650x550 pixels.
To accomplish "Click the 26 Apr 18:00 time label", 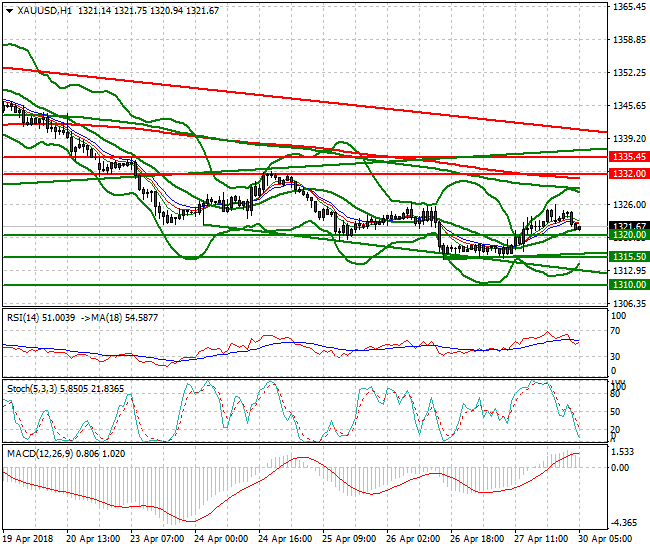I will (x=477, y=539).
